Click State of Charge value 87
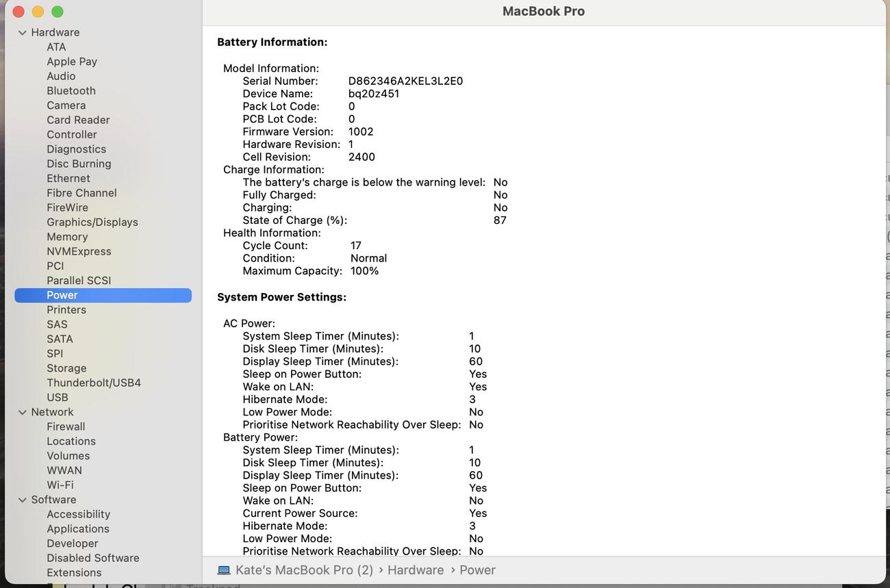Screen dimensions: 890x588 (x=500, y=220)
